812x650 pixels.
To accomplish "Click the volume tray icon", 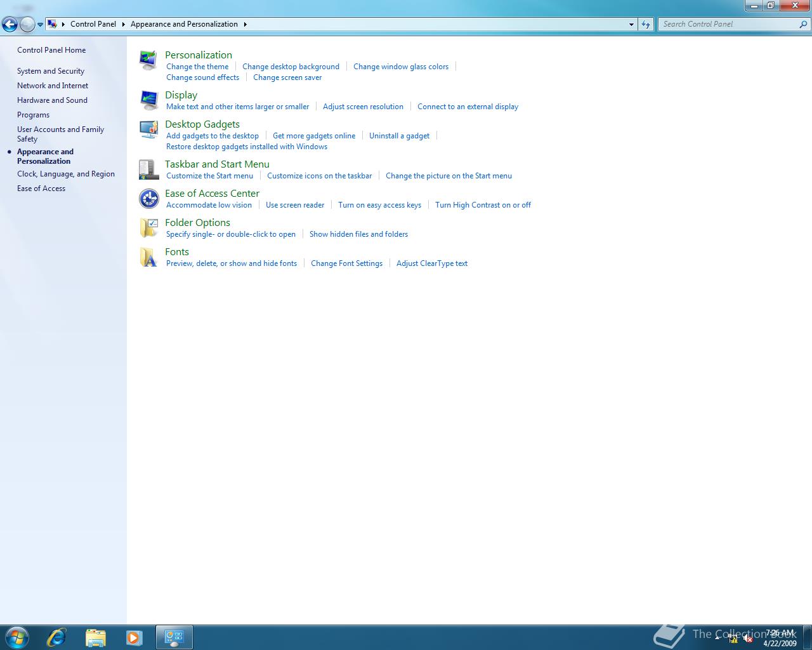I will click(x=748, y=639).
